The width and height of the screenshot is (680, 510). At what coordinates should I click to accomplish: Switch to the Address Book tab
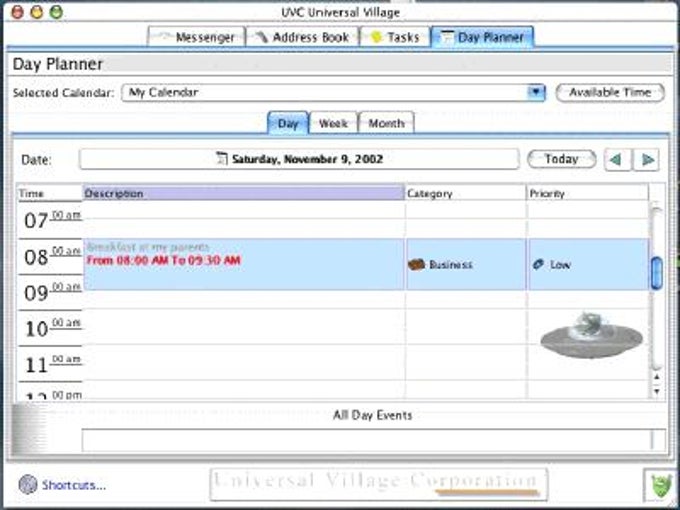pos(302,37)
